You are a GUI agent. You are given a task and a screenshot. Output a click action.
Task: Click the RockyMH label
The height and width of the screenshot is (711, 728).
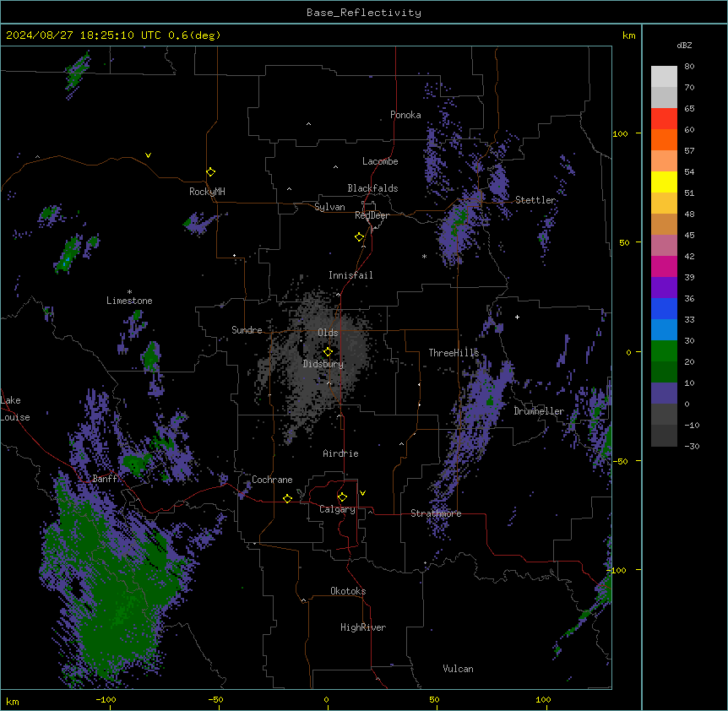207,192
